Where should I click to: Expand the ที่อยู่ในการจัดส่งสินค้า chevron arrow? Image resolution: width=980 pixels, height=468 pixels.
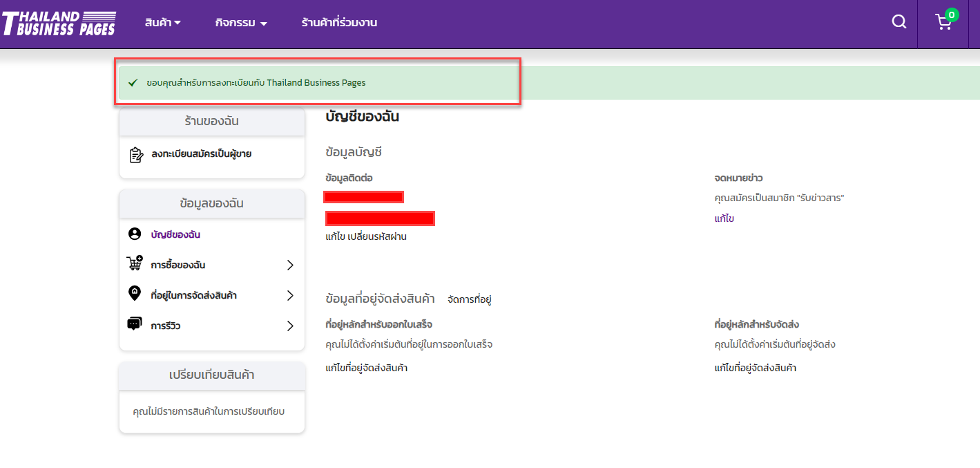(x=290, y=296)
